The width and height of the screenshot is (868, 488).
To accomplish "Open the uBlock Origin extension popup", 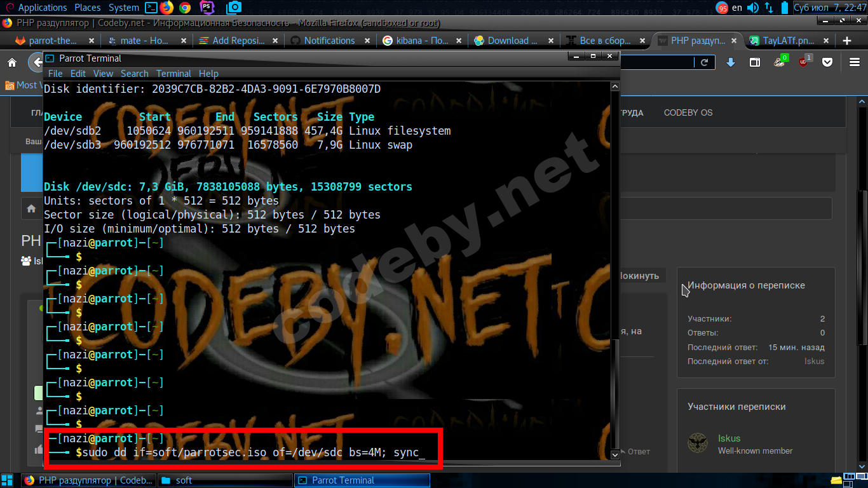I will coord(804,62).
